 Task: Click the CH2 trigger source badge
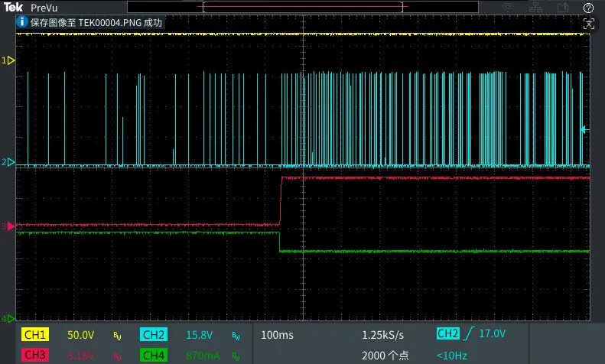[448, 333]
